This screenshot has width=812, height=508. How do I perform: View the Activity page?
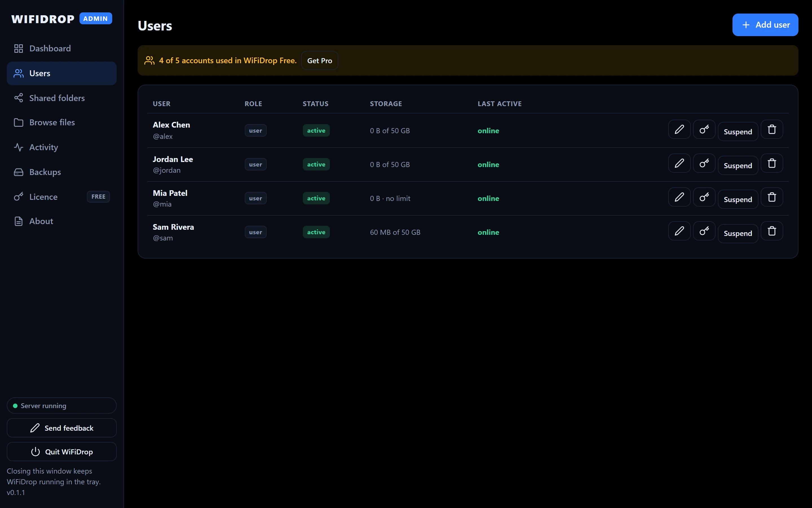click(62, 147)
